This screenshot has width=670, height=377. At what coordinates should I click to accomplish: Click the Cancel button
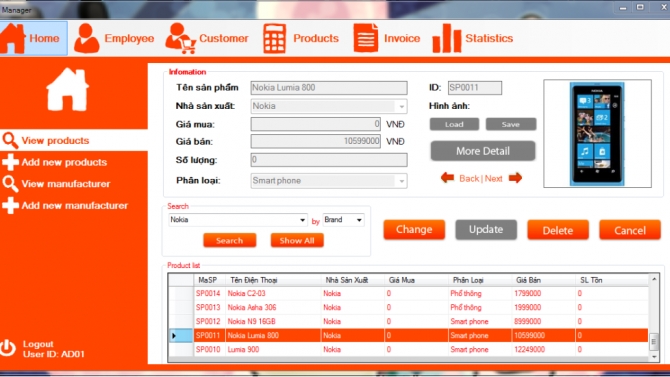point(630,230)
